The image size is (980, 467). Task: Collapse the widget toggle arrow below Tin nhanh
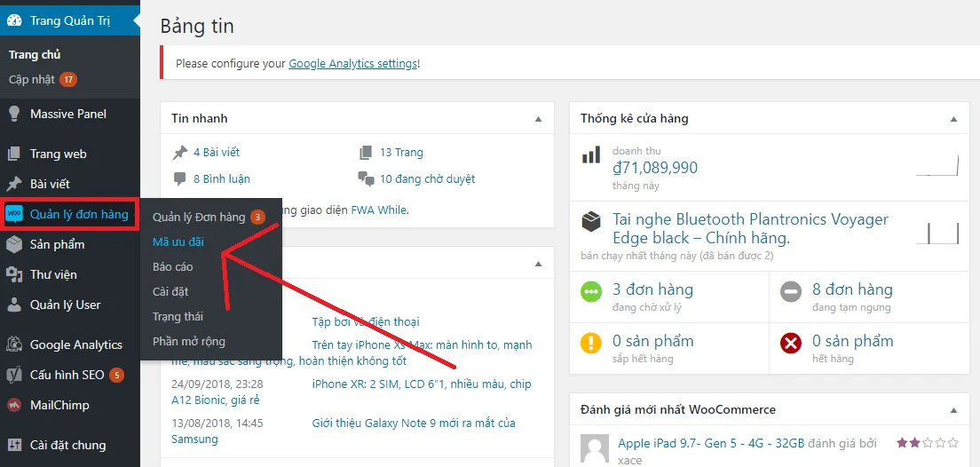[538, 265]
